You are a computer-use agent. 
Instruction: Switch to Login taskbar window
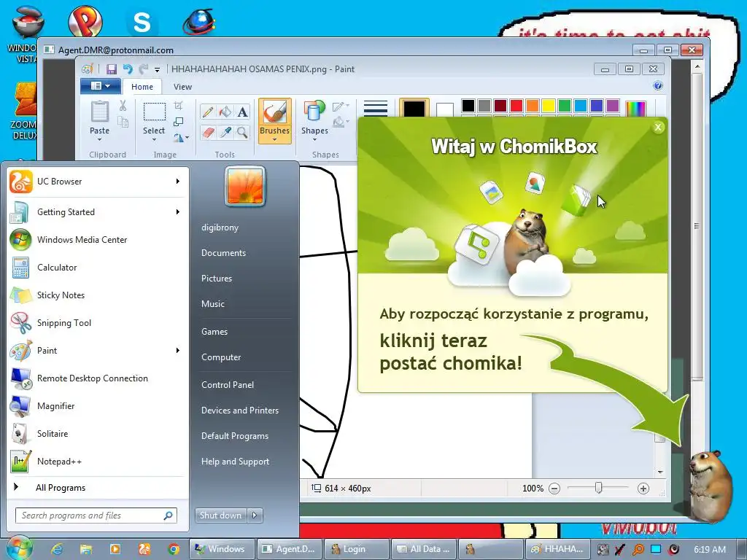[356, 549]
